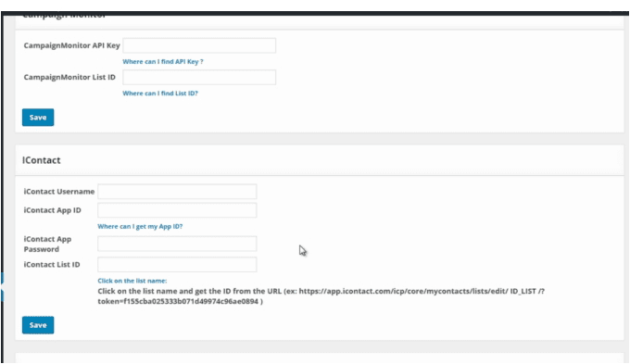Select the 'iContact List ID' label

(52, 264)
